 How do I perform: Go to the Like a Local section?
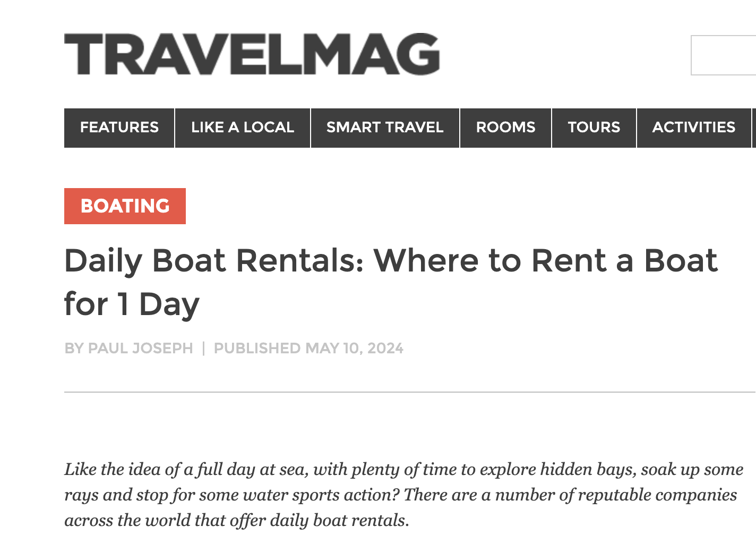[243, 128]
